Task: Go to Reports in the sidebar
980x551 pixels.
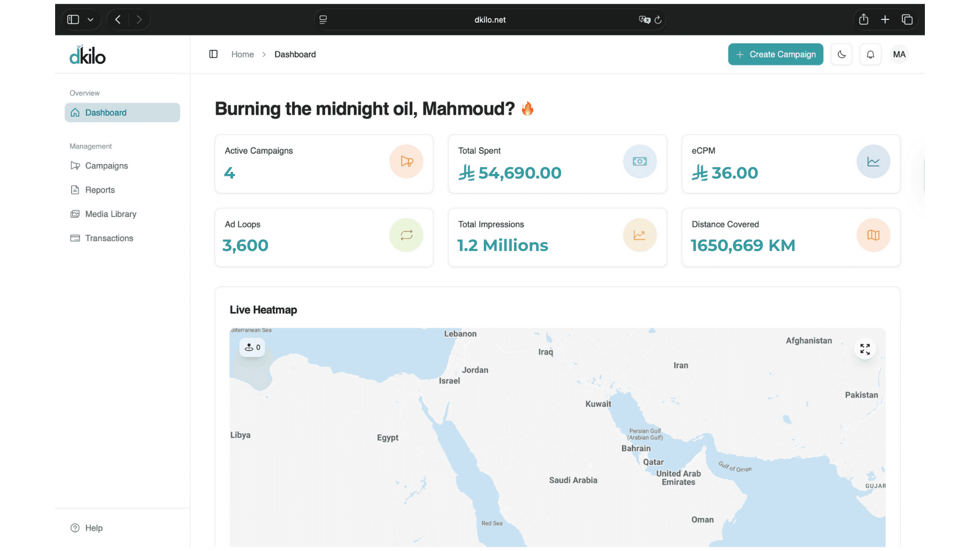Action: (x=100, y=190)
